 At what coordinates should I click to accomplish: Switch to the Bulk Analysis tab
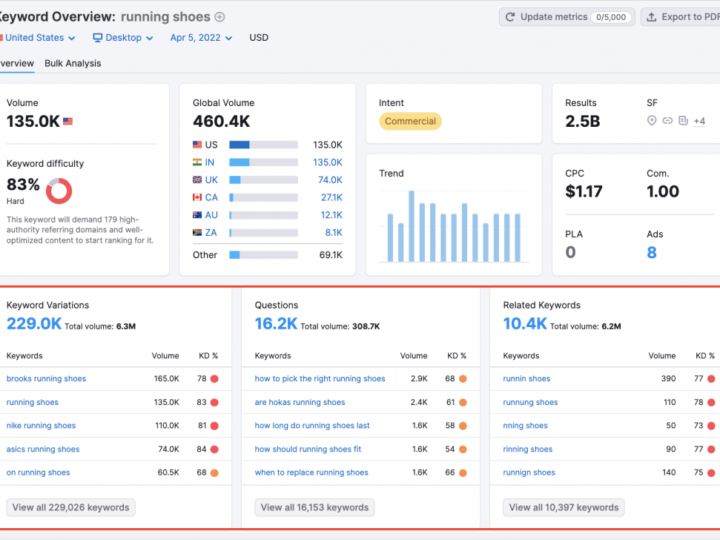coord(73,63)
